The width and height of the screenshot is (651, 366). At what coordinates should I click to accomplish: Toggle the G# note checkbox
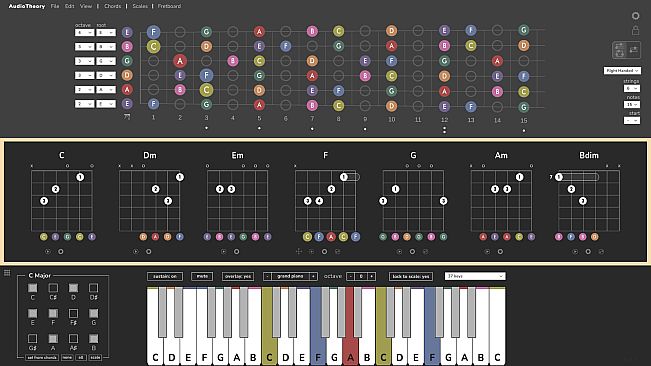[x=32, y=338]
